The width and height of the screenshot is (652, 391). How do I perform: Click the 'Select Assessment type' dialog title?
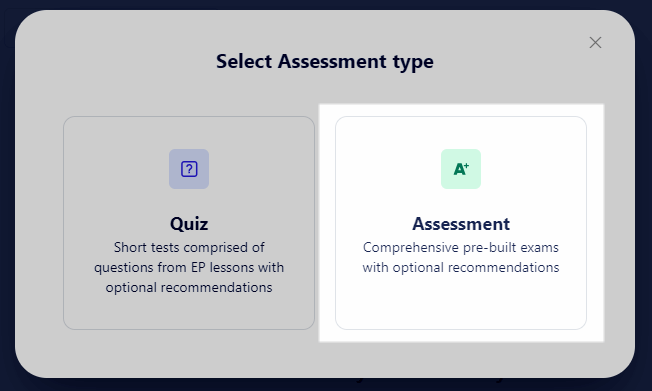coord(325,62)
